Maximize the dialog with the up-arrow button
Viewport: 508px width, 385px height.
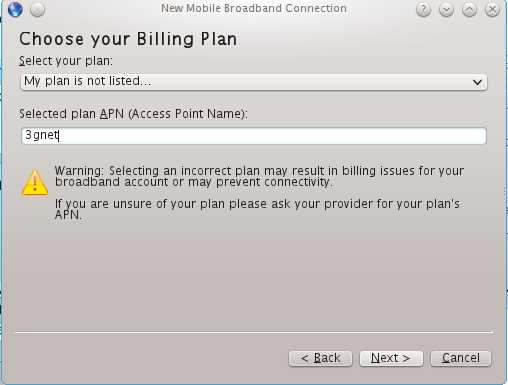[x=469, y=10]
